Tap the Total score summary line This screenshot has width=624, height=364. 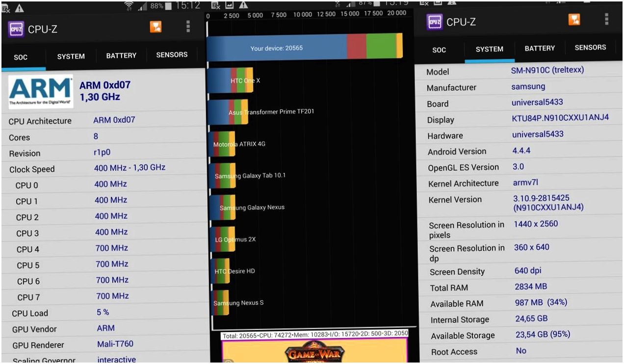coord(315,334)
